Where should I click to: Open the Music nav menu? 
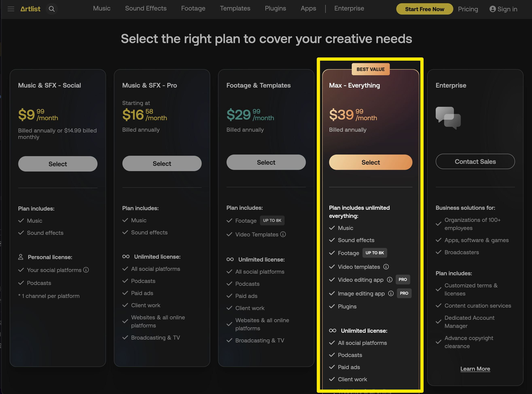tap(102, 8)
